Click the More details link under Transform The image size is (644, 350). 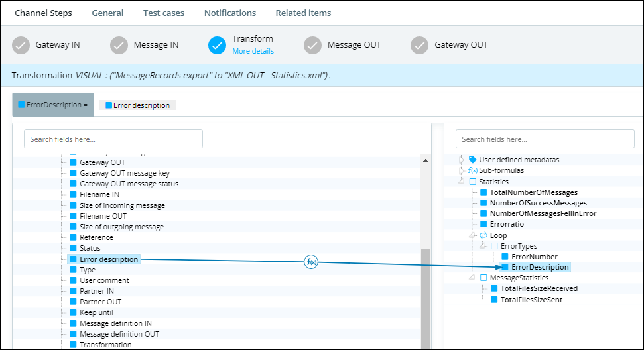pos(253,51)
